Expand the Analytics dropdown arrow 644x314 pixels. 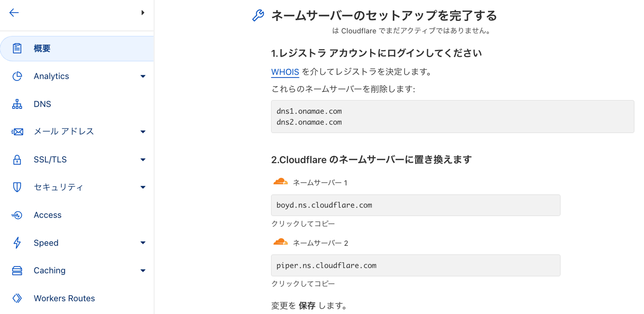point(143,76)
